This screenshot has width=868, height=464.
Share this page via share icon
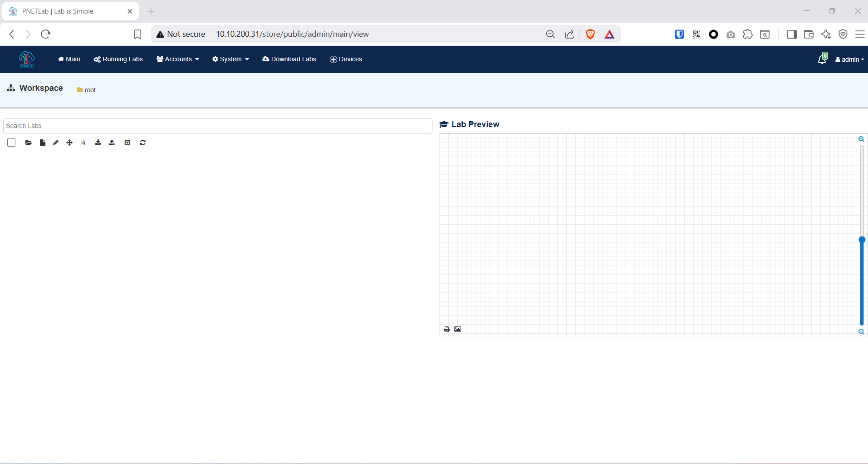point(569,34)
